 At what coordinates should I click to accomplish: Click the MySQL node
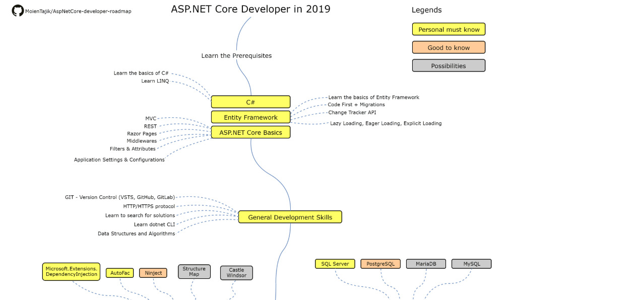coord(471,264)
